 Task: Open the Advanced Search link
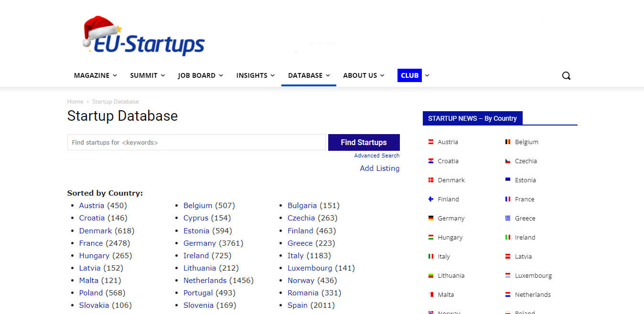coord(377,156)
